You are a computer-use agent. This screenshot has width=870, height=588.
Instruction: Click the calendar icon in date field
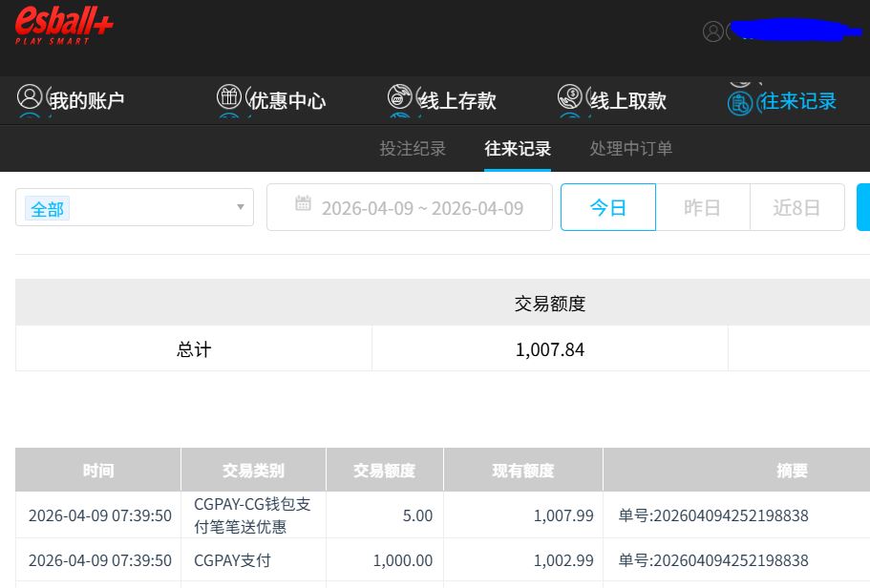(303, 203)
